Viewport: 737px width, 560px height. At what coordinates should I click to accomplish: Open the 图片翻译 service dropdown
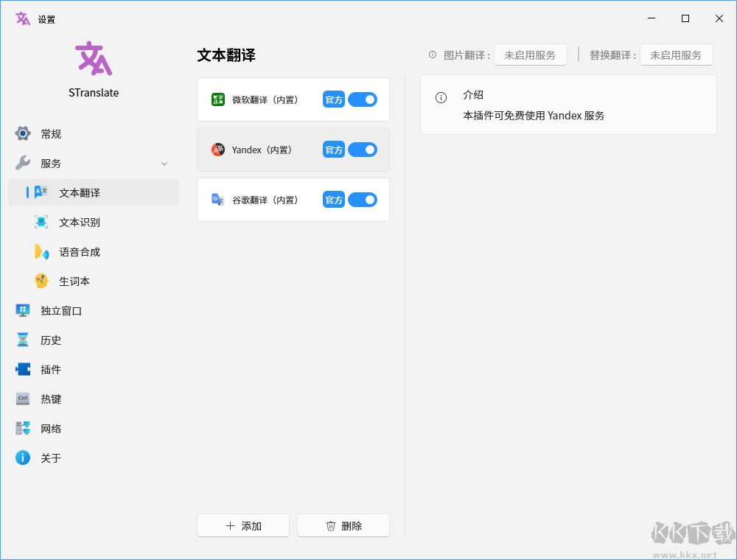point(530,55)
